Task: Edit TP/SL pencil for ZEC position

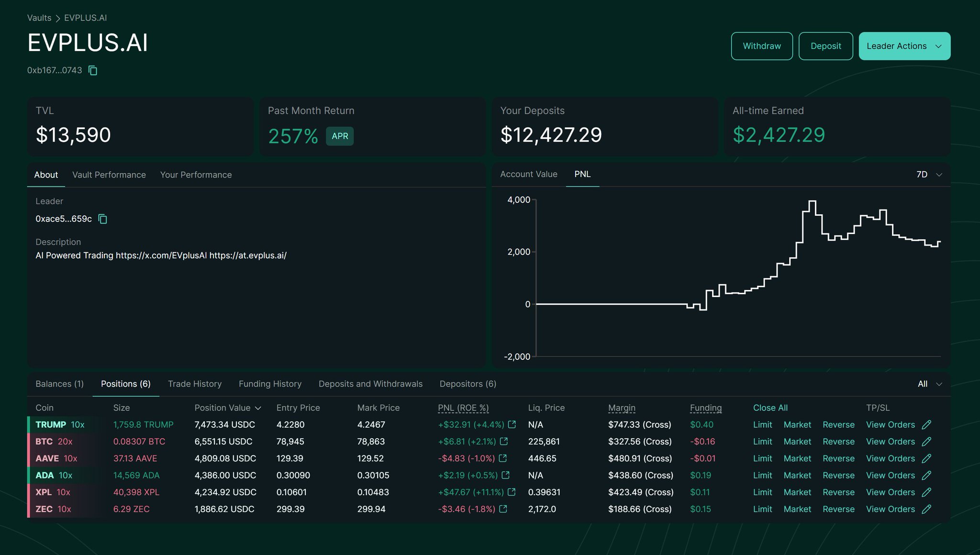Action: [x=926, y=509]
